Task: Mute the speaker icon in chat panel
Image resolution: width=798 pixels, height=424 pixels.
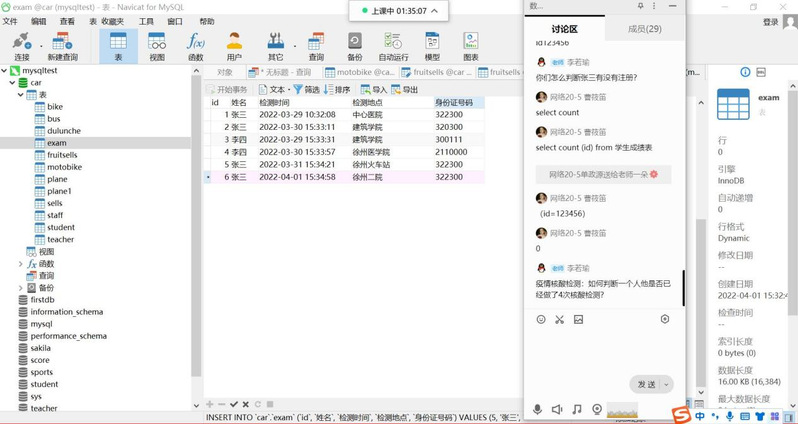Action: tap(557, 409)
